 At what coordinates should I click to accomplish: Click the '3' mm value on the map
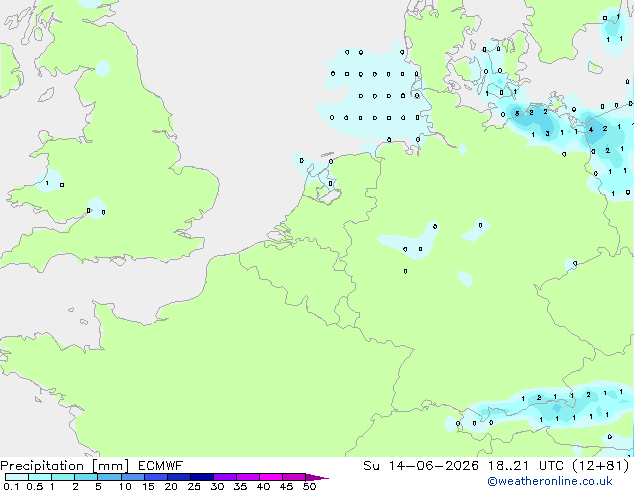point(547,133)
